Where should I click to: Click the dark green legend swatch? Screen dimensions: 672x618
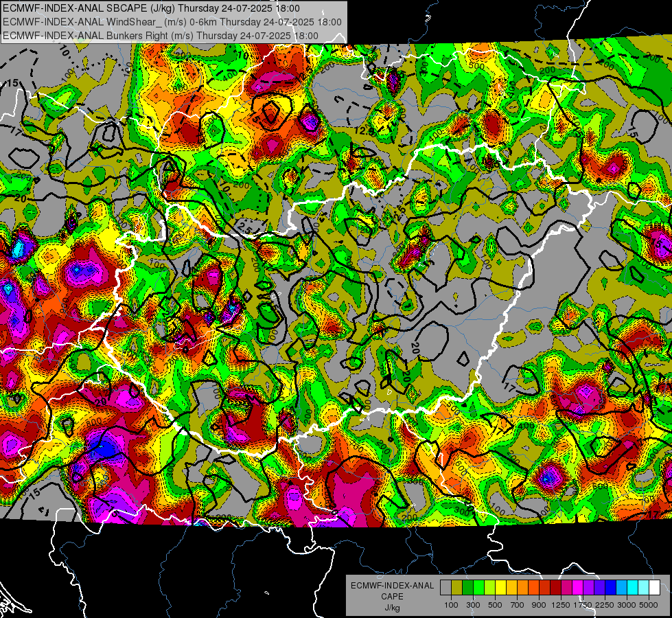467,588
